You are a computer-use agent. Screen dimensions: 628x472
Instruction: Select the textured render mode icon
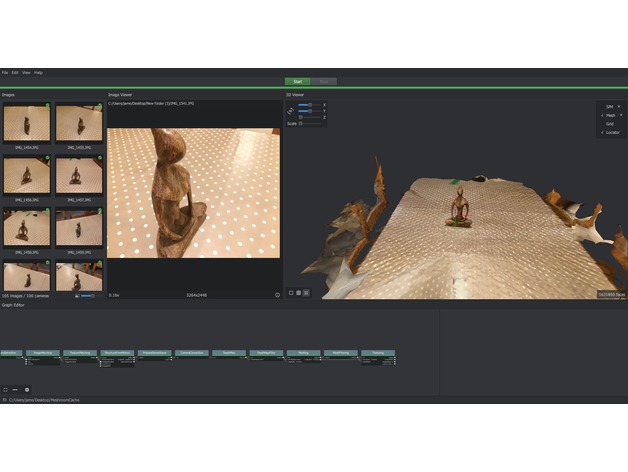coord(306,293)
